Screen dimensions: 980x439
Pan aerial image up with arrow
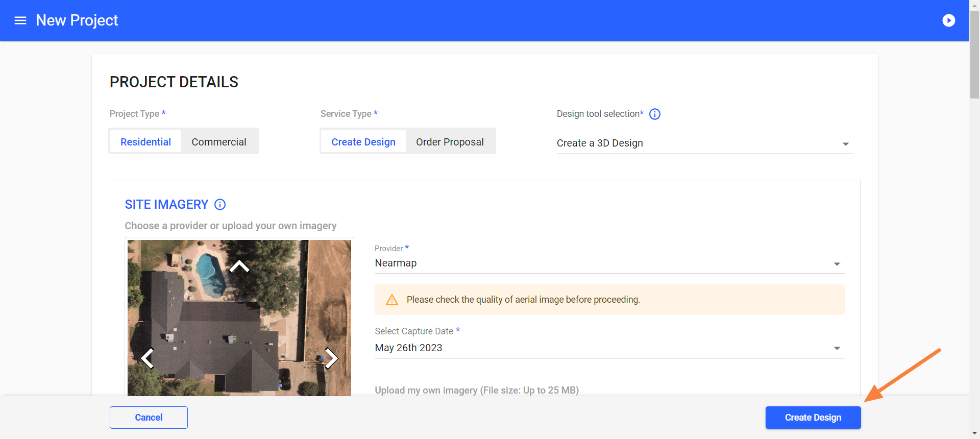239,266
